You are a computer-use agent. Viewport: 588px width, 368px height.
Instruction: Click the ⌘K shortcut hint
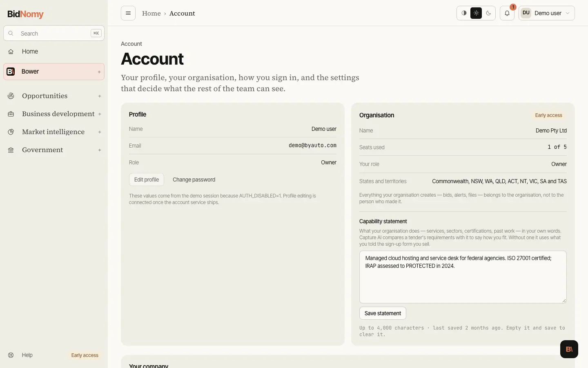96,34
